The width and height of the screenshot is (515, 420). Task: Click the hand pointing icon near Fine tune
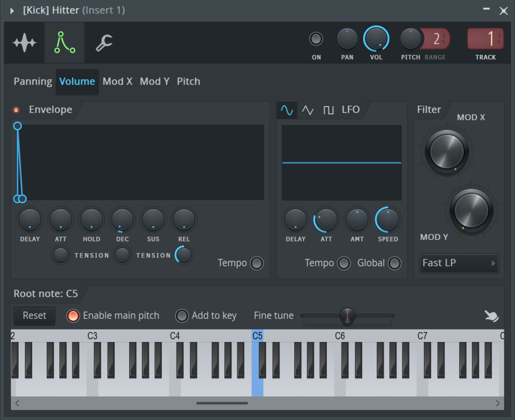pos(491,316)
